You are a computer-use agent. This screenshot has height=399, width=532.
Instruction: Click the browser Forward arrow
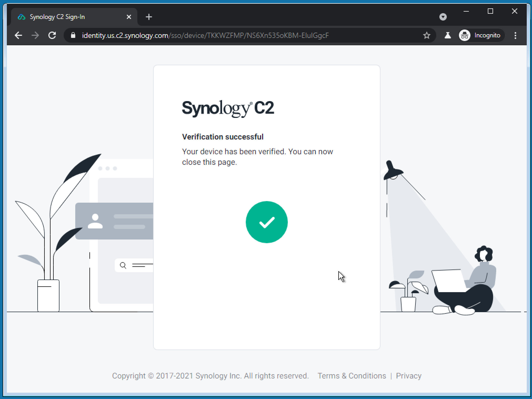(35, 35)
